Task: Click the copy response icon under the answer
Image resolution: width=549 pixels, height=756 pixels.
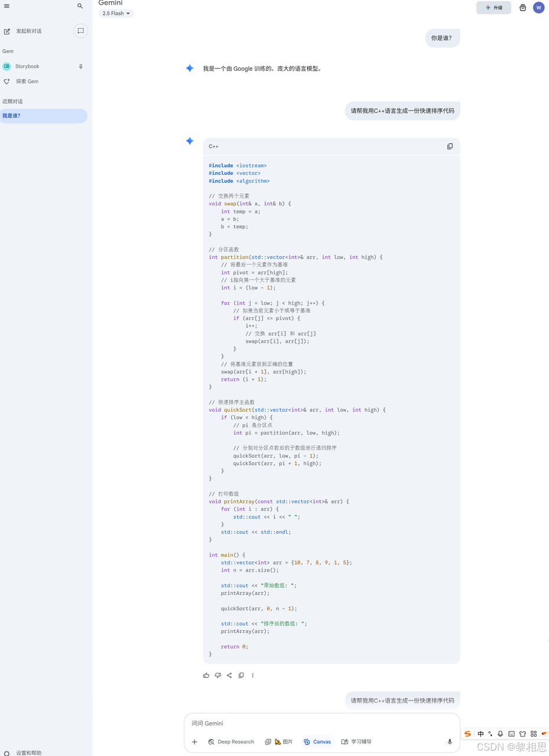Action: click(x=241, y=675)
